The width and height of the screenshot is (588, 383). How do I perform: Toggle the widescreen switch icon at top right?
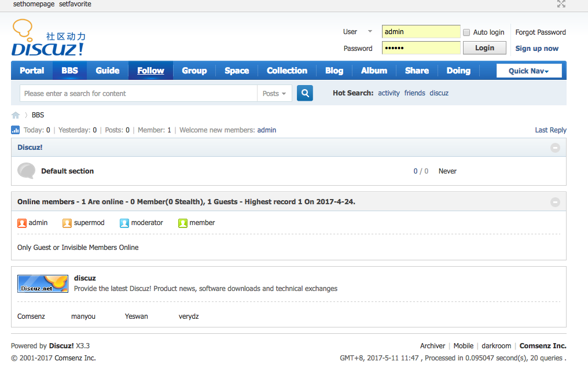561,4
